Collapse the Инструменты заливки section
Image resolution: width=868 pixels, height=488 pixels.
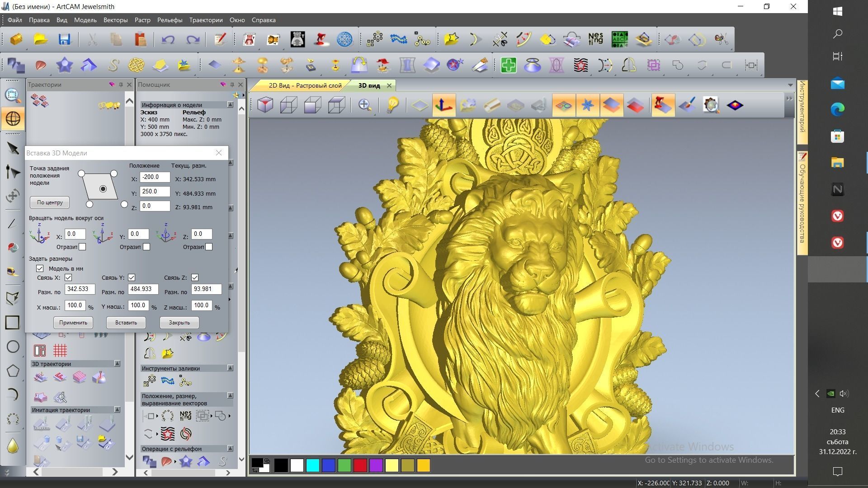tap(230, 368)
